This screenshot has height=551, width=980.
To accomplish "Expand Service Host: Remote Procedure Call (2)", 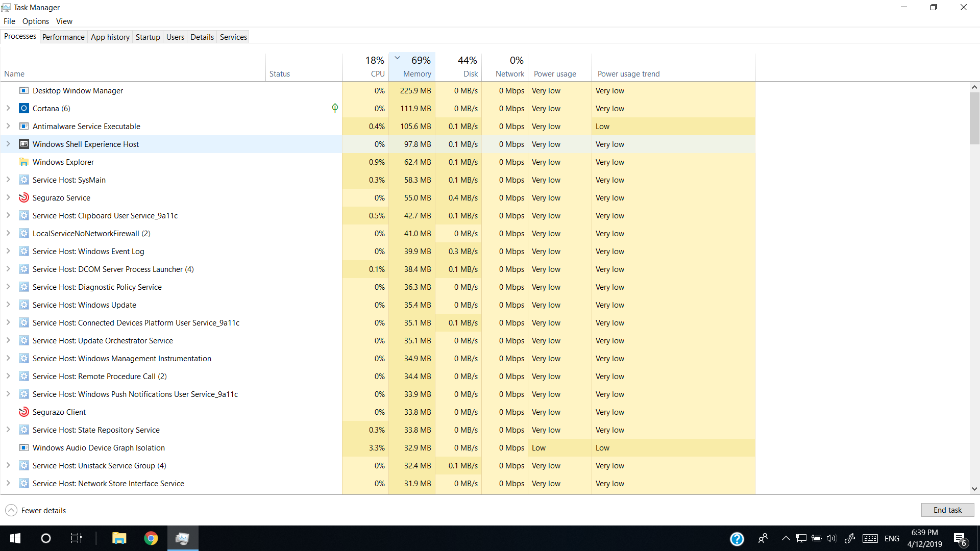I will click(x=8, y=376).
